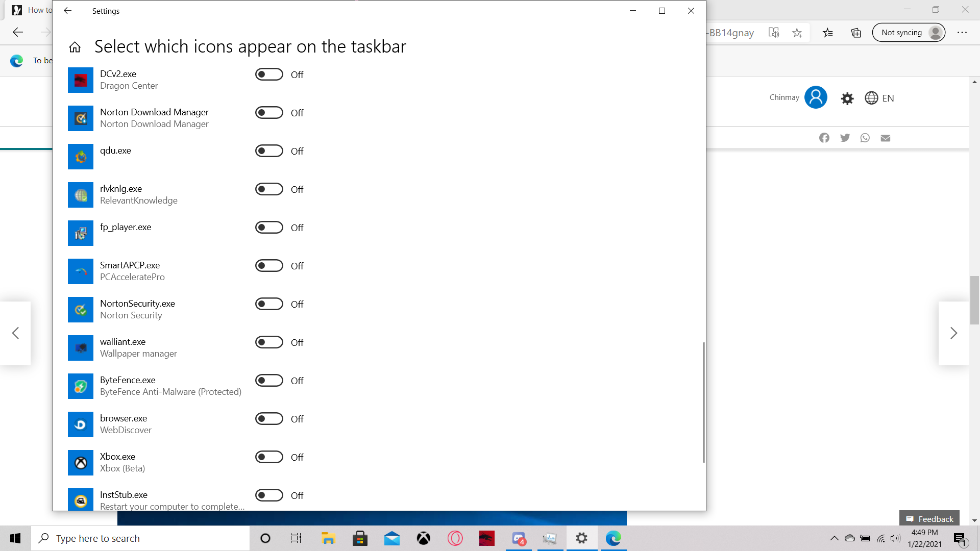Click the taskbar search box
The height and width of the screenshot is (551, 980).
pos(140,538)
